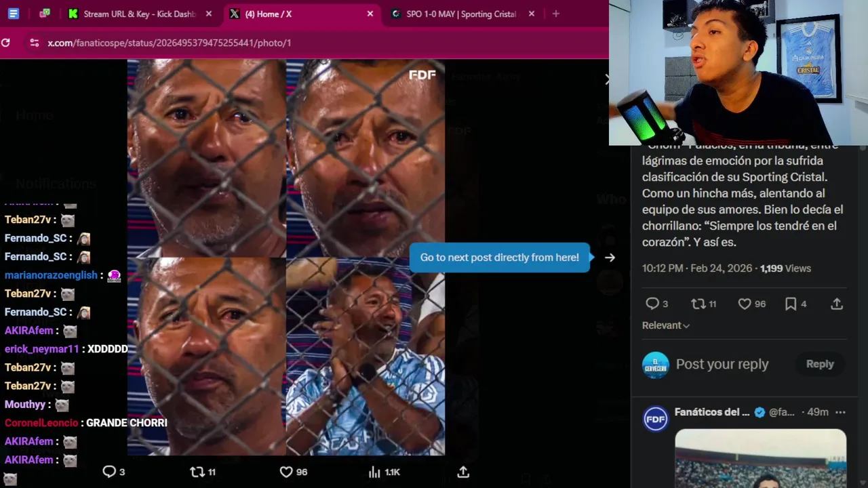Open the 10:12 PM · Feb 24, 2026 timestamp

tap(697, 268)
